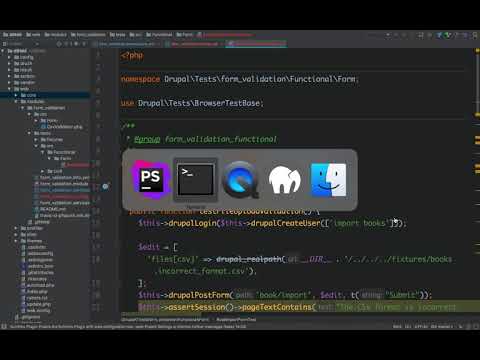Screen dimensions: 480x360
Task: Select form_validation.module in the tree
Action: pyautogui.click(x=61, y=184)
